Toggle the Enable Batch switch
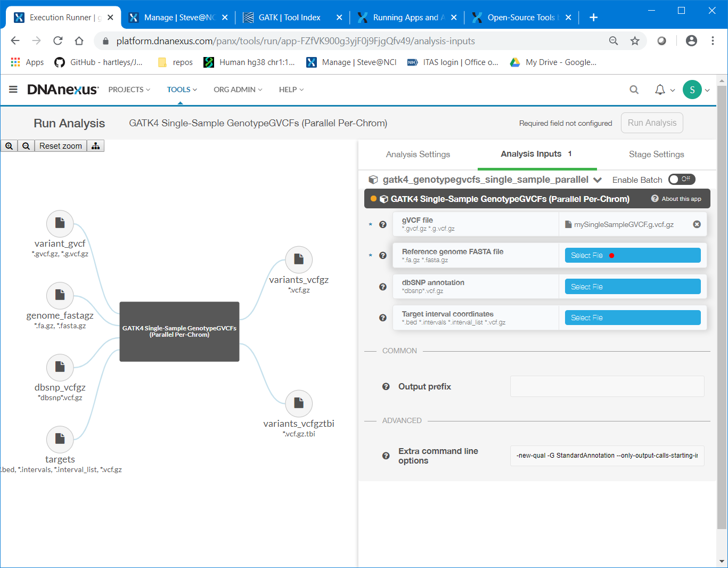728x568 pixels. tap(682, 180)
